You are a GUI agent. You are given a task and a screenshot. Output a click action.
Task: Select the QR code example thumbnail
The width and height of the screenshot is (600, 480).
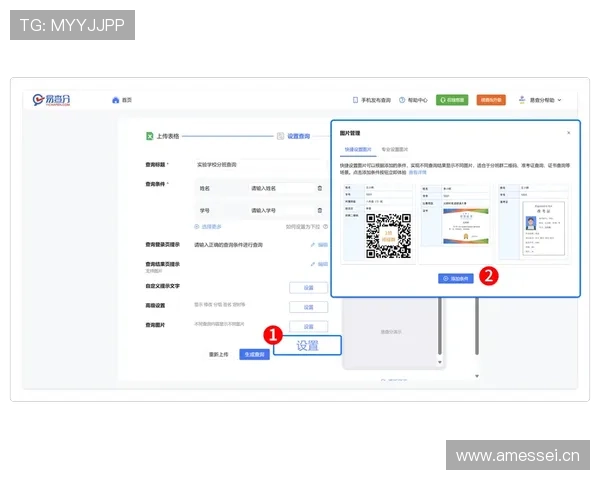pyautogui.click(x=378, y=223)
